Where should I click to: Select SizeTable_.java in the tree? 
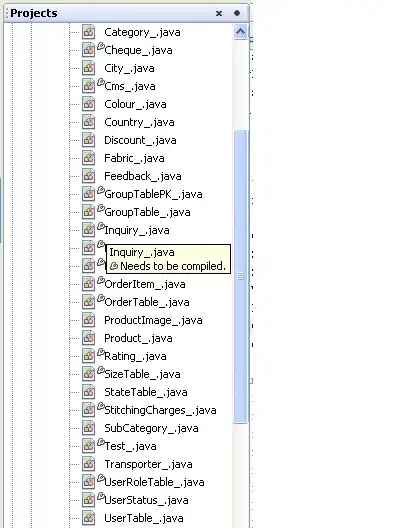[142, 374]
